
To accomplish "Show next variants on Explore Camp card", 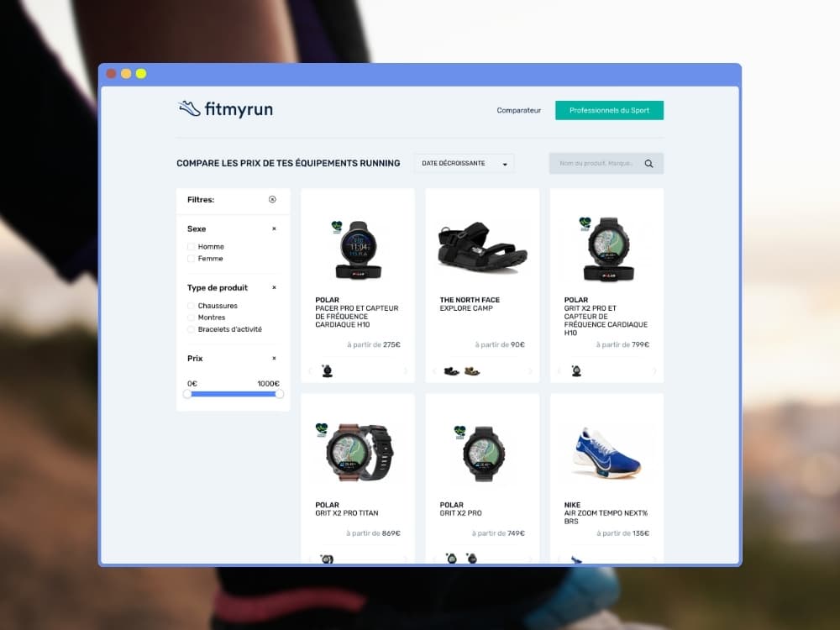I will pos(530,371).
